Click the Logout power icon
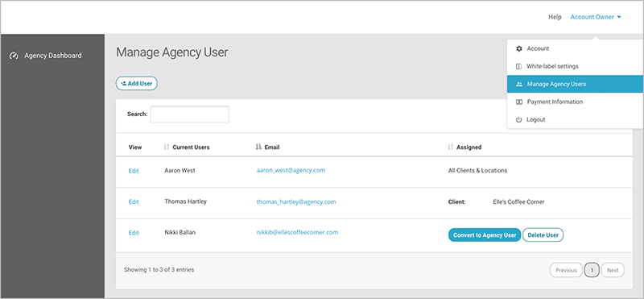This screenshot has height=299, width=644. coord(518,120)
